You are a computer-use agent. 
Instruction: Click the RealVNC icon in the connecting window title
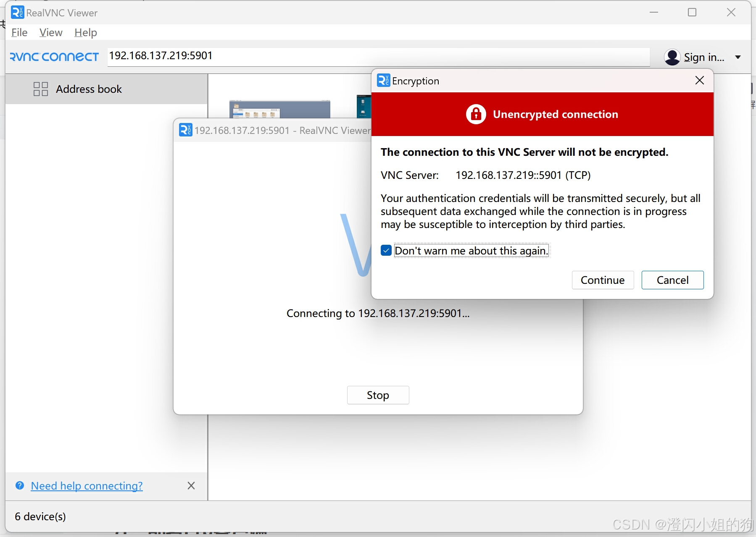point(185,130)
